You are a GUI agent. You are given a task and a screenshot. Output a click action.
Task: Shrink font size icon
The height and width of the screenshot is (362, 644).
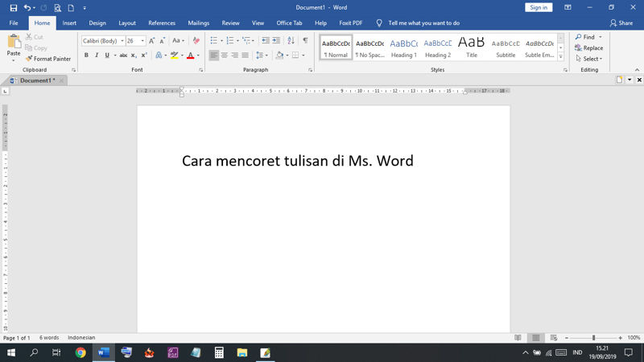tap(163, 41)
